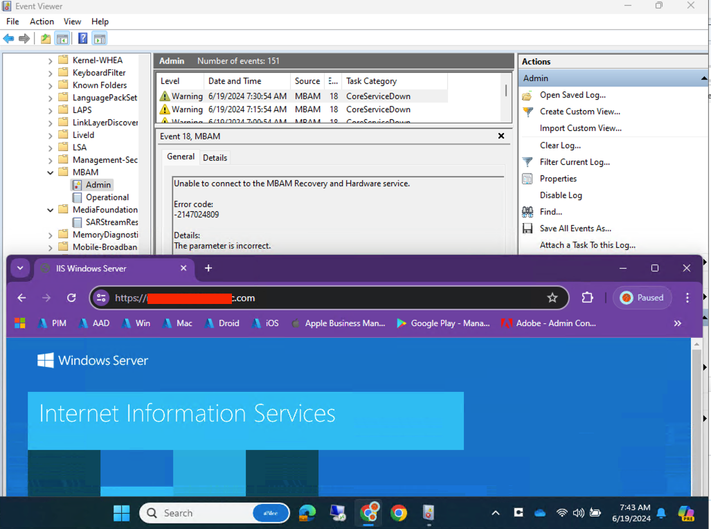Click Filter Current Log action
The width and height of the screenshot is (711, 529).
tap(575, 162)
